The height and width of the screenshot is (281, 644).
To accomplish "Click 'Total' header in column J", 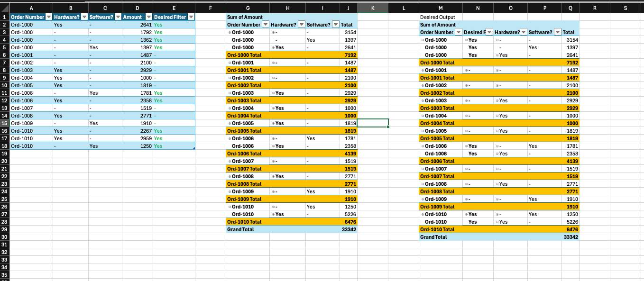I will pyautogui.click(x=347, y=25).
